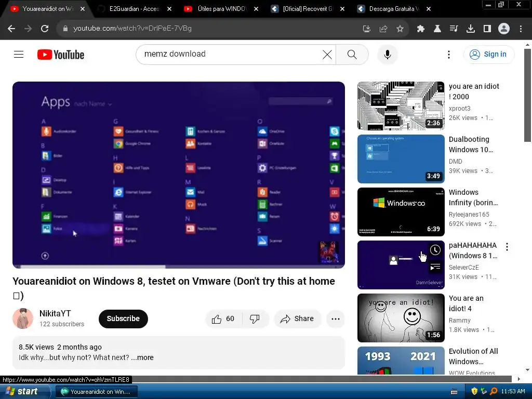Open Chrome downloads arrow icon
This screenshot has height=399, width=532.
[471, 29]
